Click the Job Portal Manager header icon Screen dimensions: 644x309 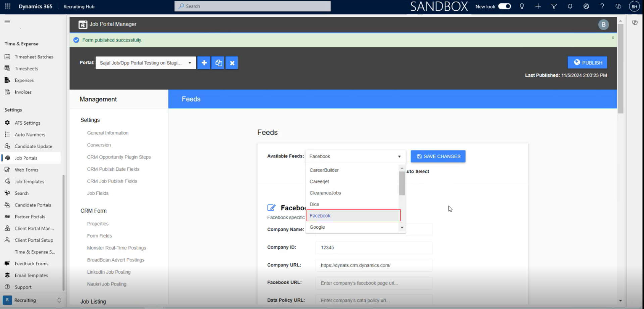click(x=83, y=25)
